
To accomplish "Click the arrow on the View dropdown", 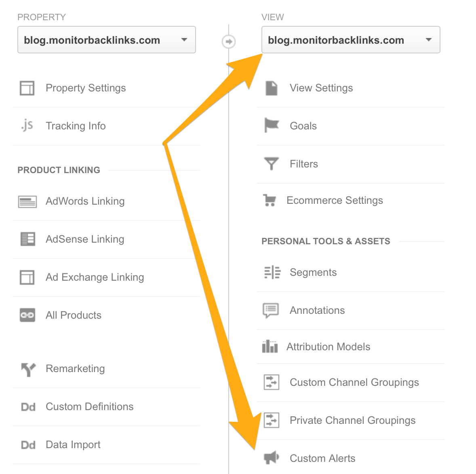I will coord(428,40).
